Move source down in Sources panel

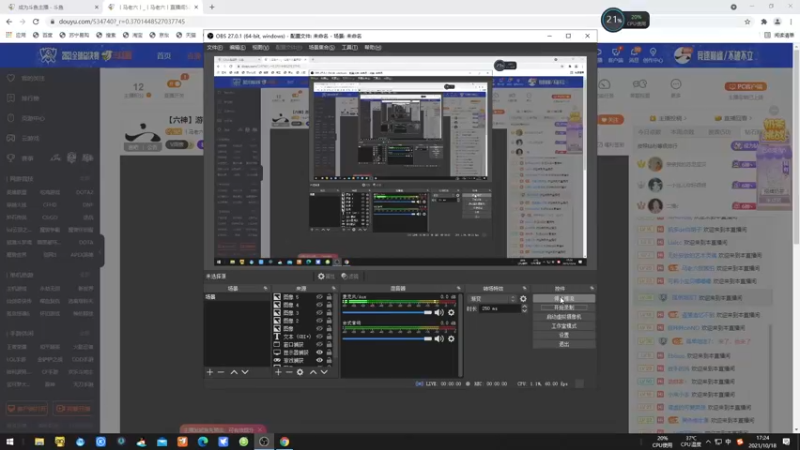point(324,372)
